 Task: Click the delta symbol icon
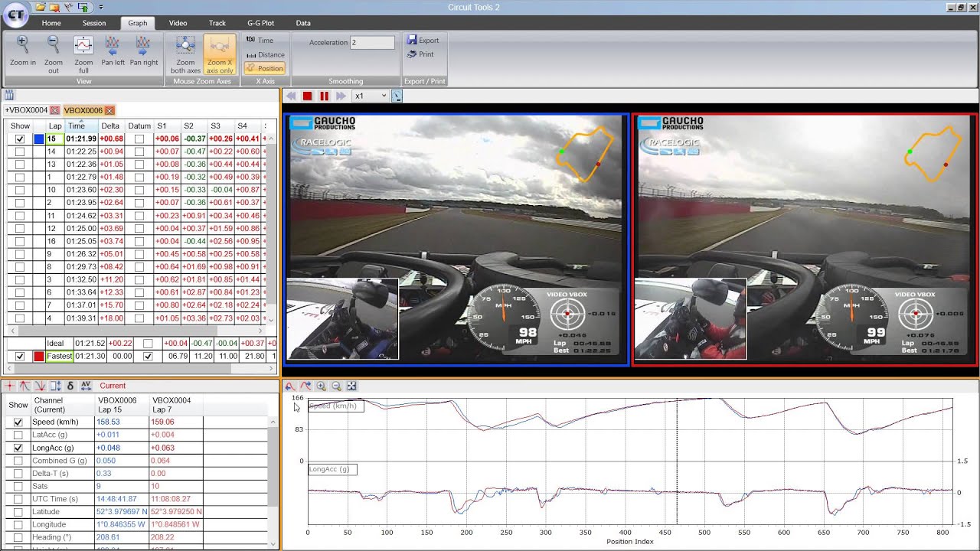point(70,386)
